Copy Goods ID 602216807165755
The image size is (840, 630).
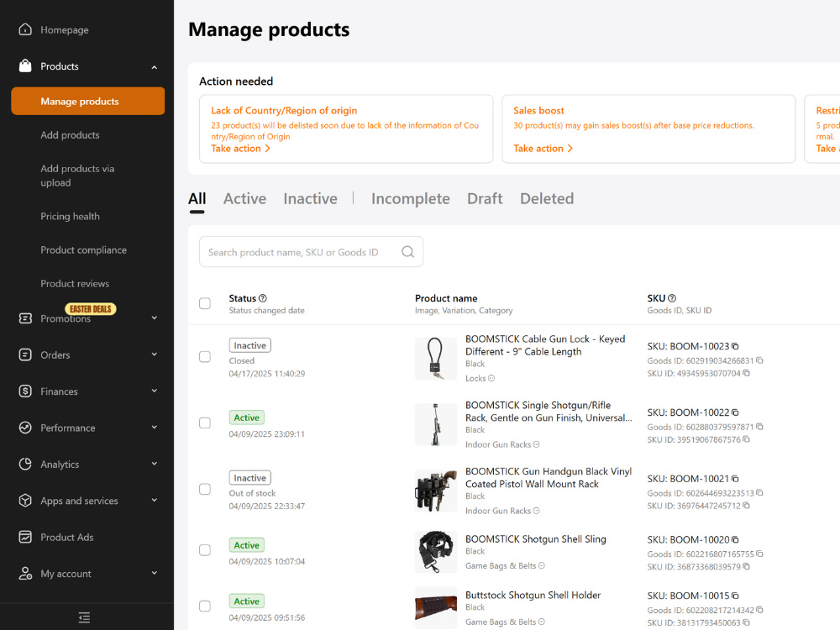pos(759,554)
